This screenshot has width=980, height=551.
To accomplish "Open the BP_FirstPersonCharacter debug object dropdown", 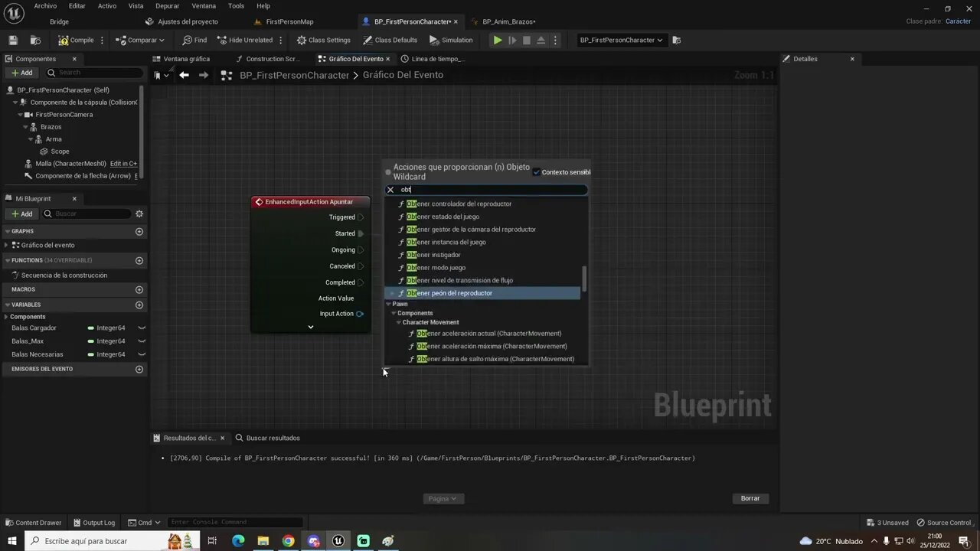I will coord(621,40).
